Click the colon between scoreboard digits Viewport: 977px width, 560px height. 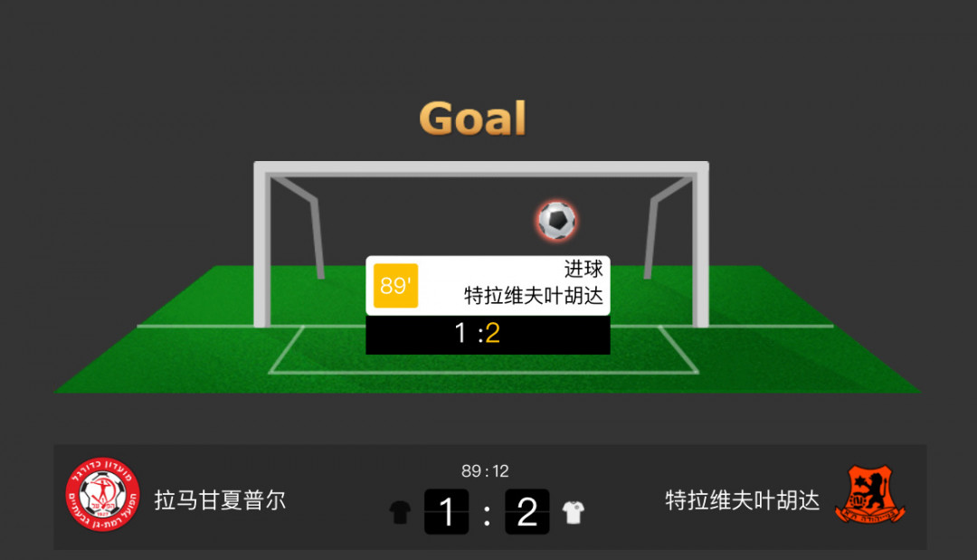pyautogui.click(x=487, y=515)
